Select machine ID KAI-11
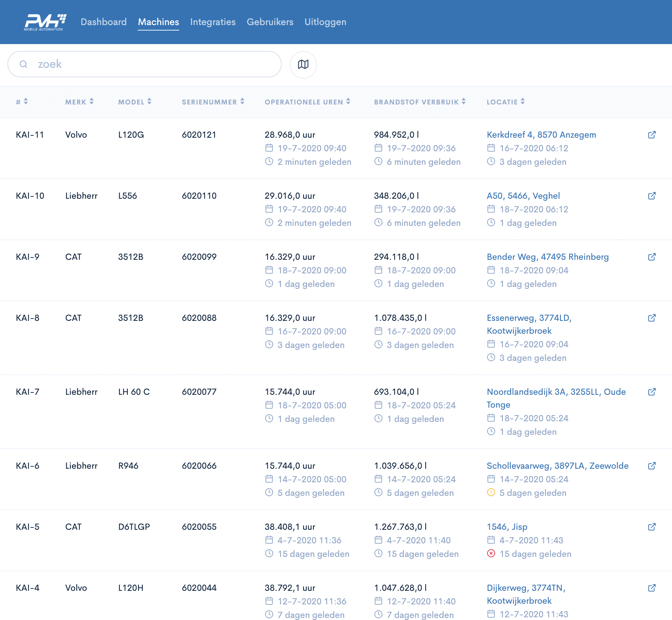 tap(30, 135)
